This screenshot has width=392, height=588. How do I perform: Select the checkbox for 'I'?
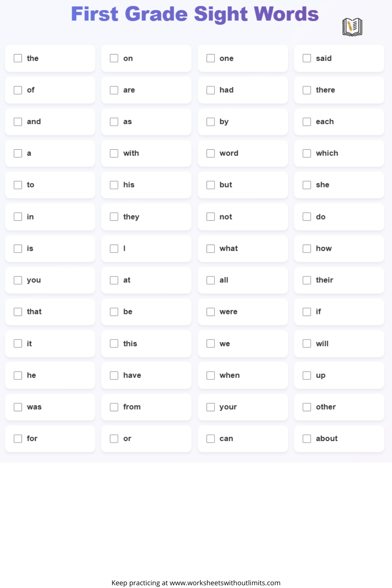tap(114, 249)
